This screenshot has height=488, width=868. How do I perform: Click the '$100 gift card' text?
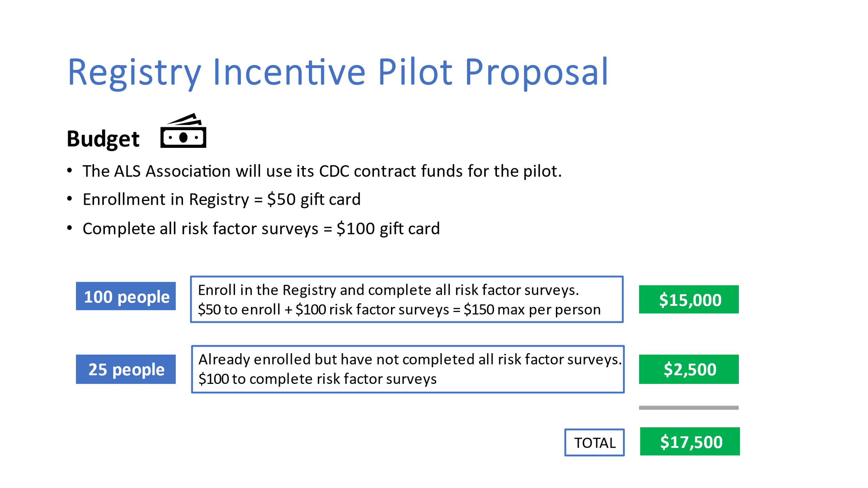coord(388,229)
